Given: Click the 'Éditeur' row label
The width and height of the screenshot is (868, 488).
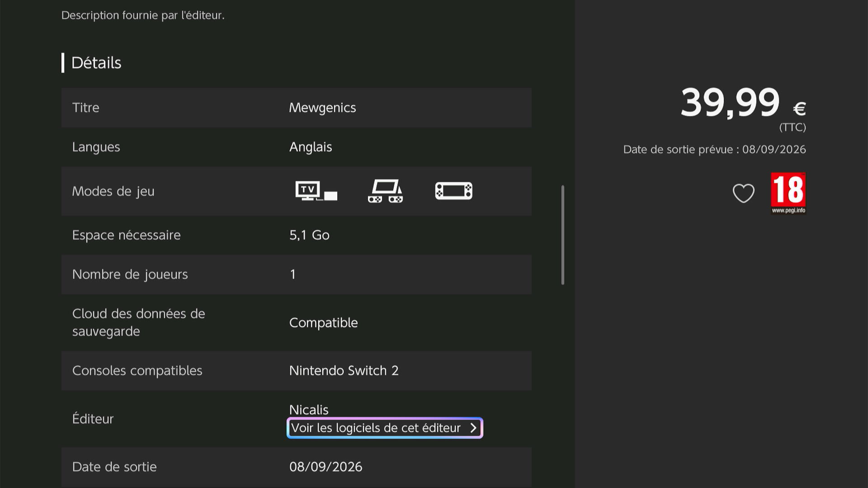Looking at the screenshot, I should (x=93, y=419).
